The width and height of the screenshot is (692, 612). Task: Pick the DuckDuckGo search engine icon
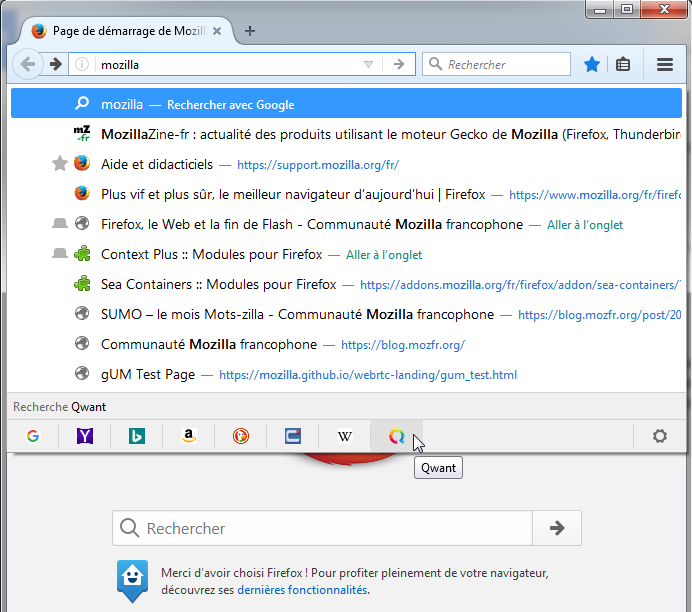coord(241,436)
